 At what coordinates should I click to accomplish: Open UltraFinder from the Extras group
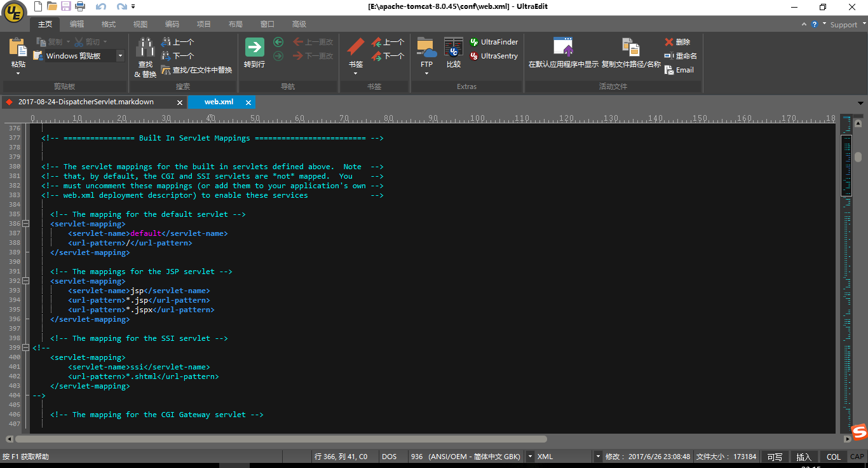[494, 42]
